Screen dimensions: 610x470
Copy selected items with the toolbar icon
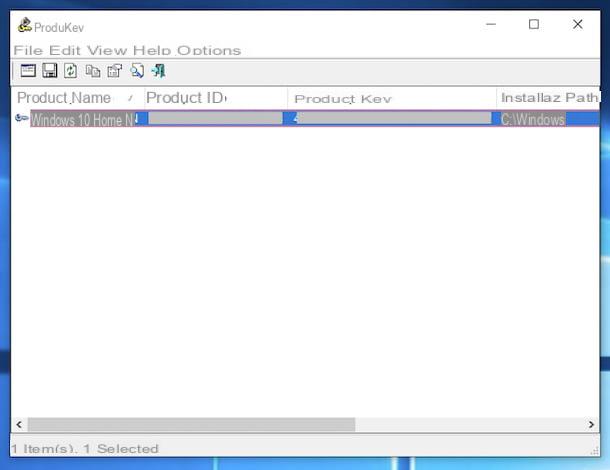coord(93,71)
